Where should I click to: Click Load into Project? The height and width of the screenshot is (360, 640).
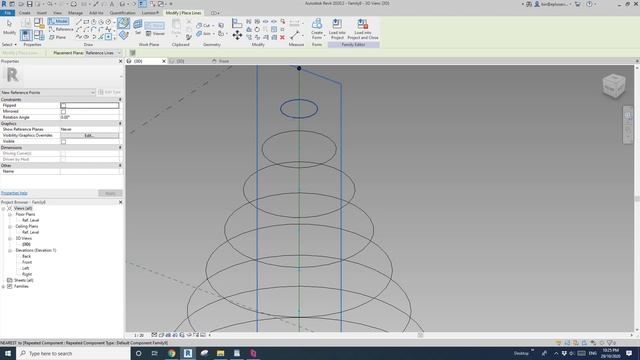point(337,29)
